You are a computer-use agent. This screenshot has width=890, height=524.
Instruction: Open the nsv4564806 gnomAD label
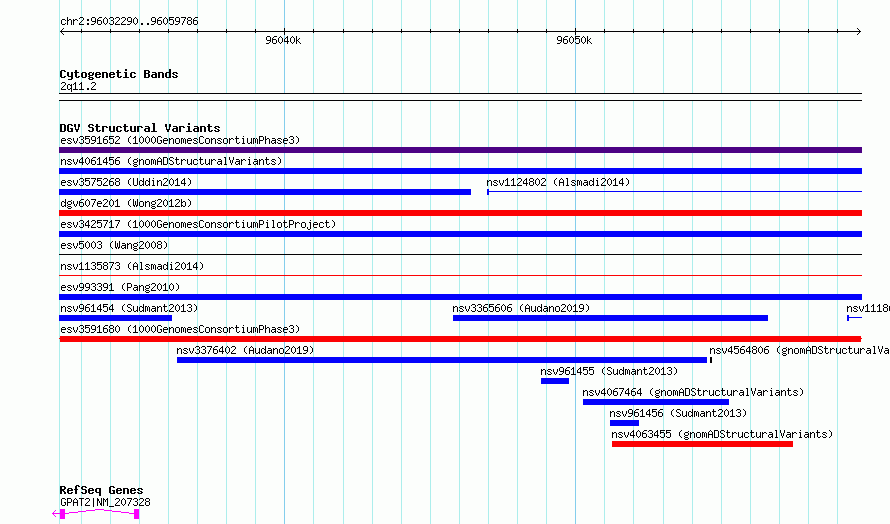[x=799, y=350]
